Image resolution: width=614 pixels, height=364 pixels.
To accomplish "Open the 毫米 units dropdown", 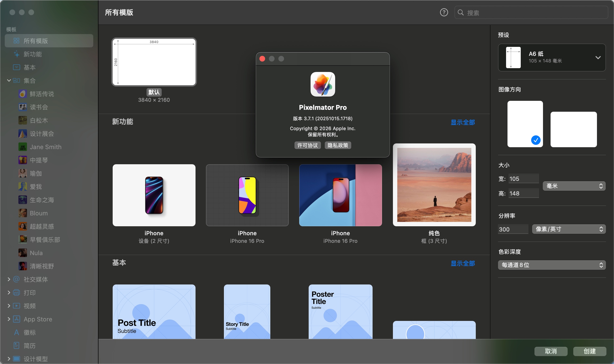I will tap(574, 186).
